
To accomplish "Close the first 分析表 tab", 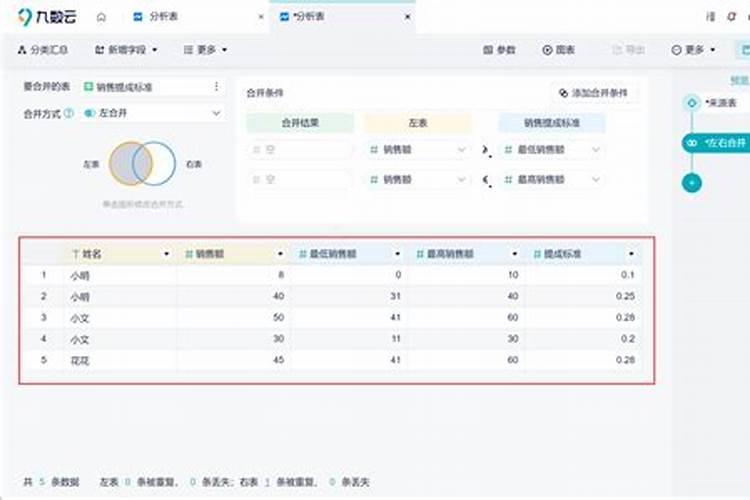I will pos(261,17).
